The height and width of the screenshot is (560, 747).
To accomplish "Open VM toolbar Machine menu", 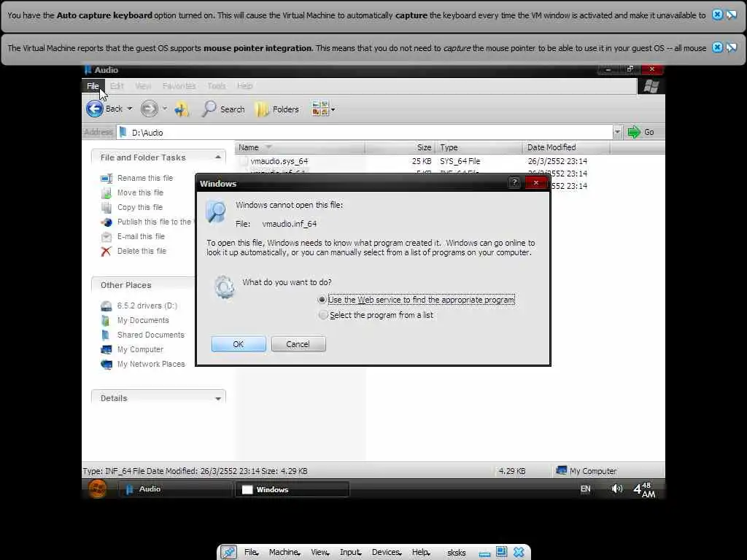I will click(285, 553).
